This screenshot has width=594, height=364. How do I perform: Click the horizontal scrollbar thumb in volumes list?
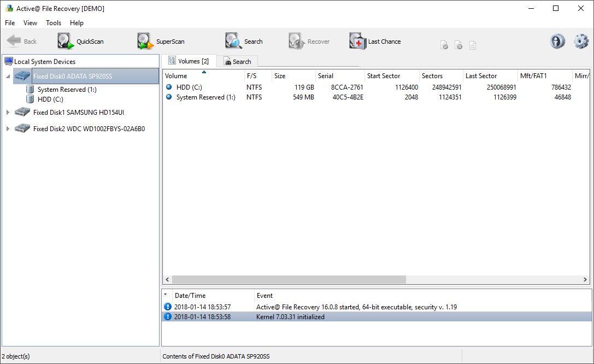289,279
